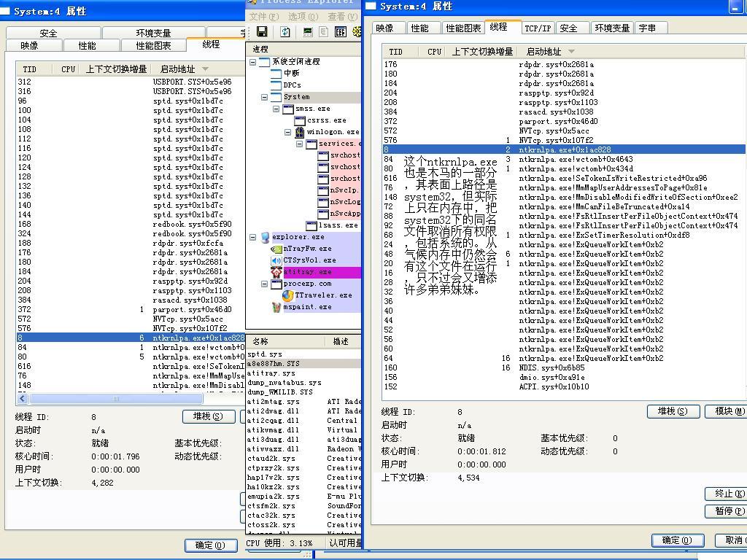Click the nSvcIp process icon
Screen dimensions: 747x560
(x=323, y=190)
